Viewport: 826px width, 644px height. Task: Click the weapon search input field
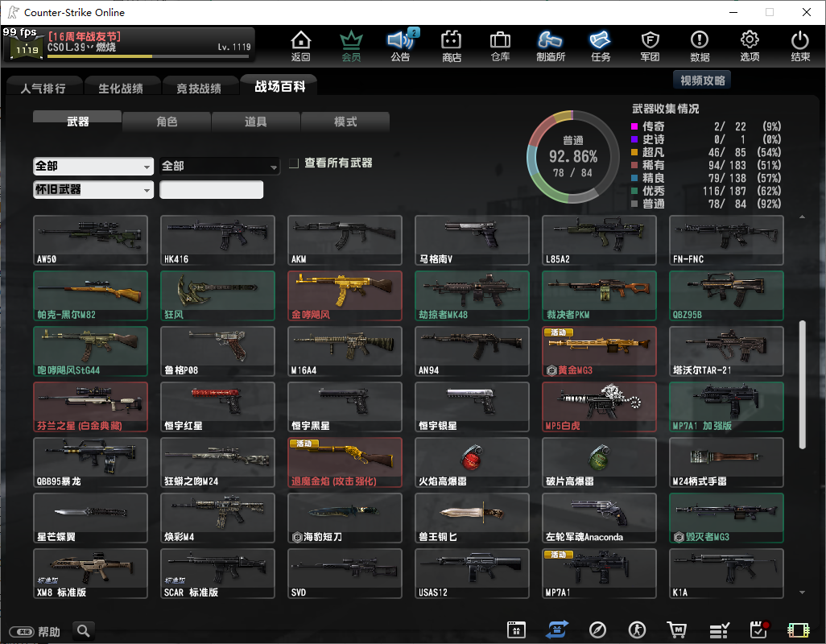(x=211, y=189)
